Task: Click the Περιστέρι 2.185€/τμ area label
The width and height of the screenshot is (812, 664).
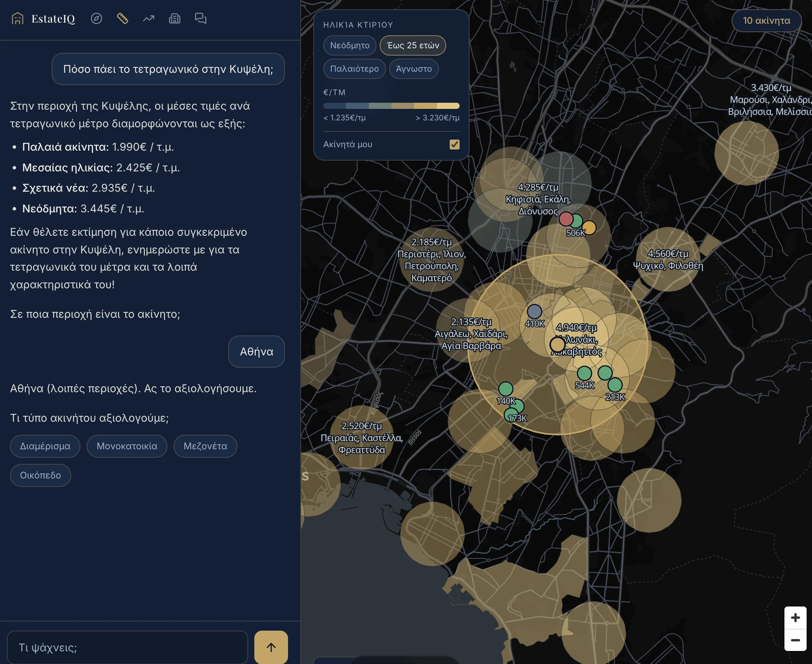Action: 432,260
